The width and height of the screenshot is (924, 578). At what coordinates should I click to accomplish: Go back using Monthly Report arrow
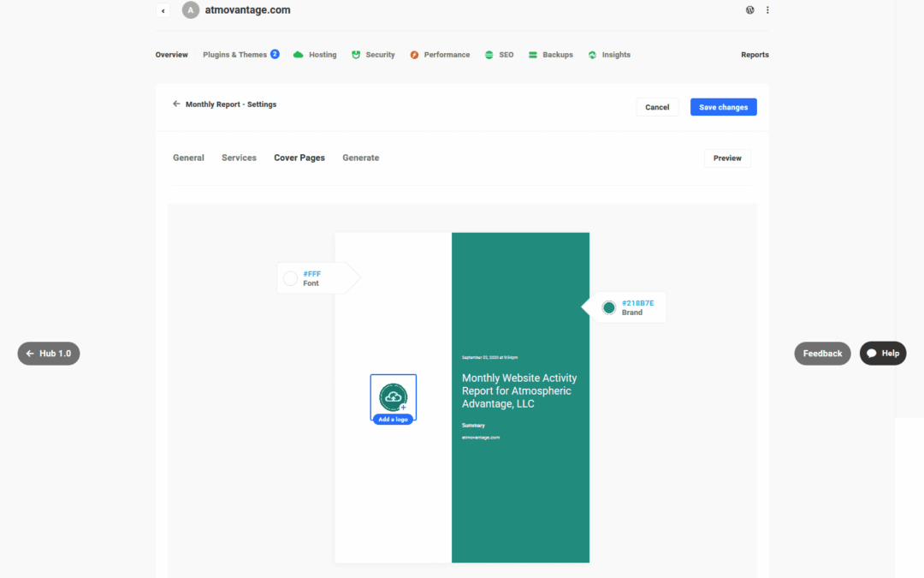click(x=176, y=104)
